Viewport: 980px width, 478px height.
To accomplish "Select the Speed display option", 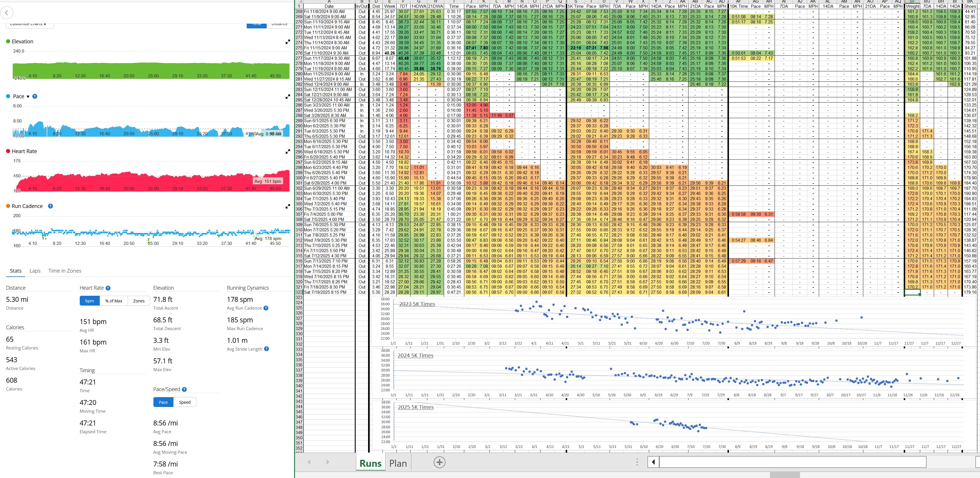I will pyautogui.click(x=185, y=402).
